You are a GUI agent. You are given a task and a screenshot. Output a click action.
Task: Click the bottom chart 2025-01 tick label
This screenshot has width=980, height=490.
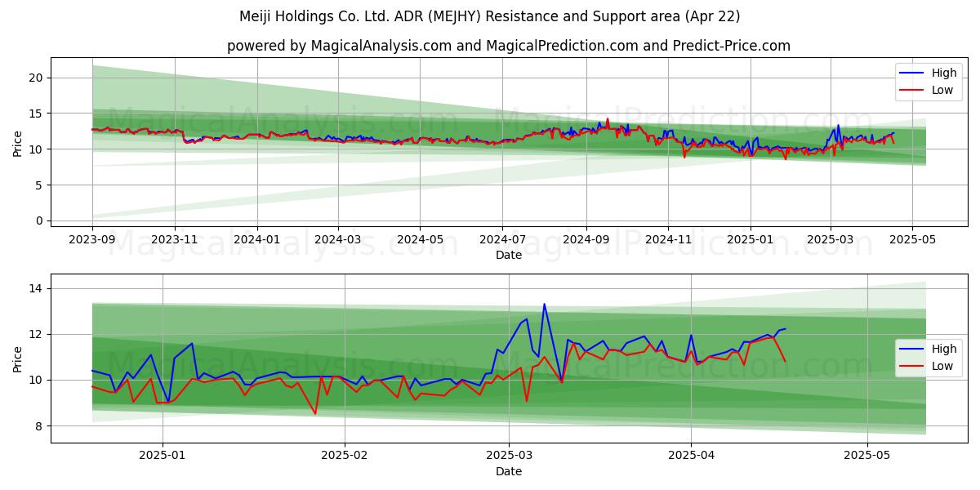[163, 456]
